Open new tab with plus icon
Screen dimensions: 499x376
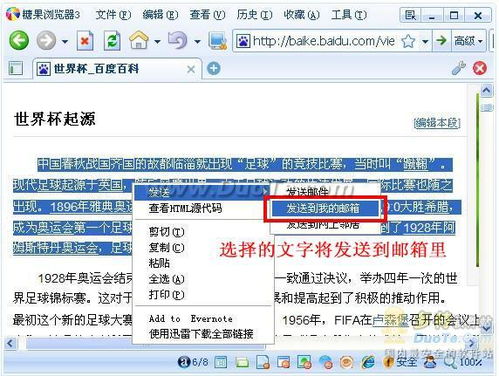click(x=214, y=69)
